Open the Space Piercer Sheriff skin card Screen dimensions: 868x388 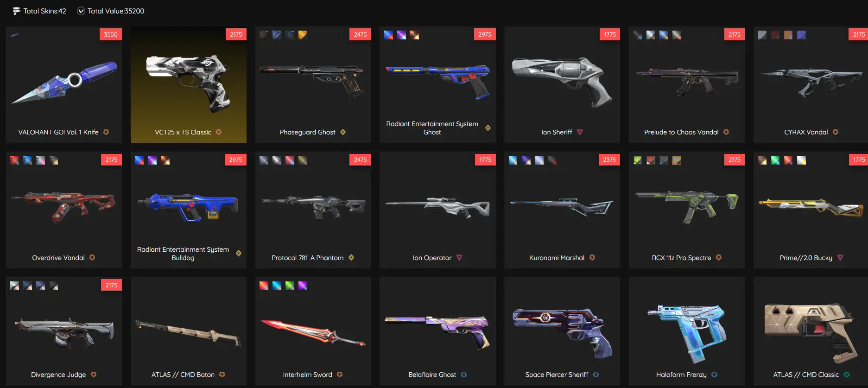coord(562,331)
